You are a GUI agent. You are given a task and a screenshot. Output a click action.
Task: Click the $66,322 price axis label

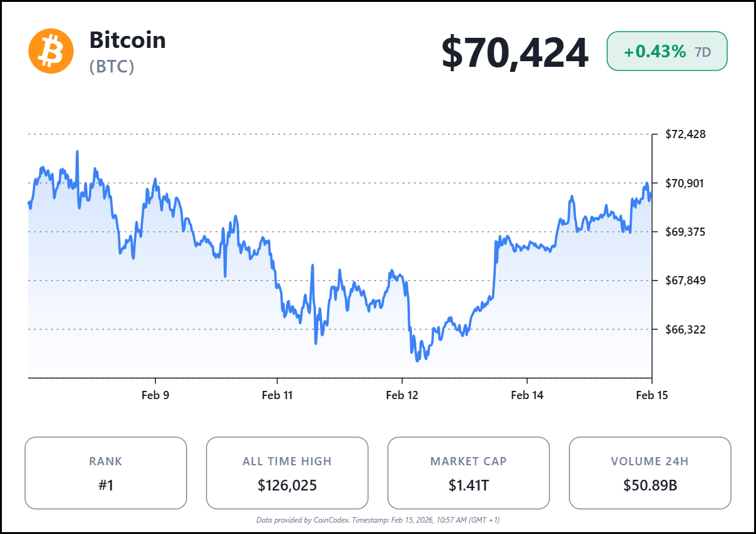pos(685,329)
